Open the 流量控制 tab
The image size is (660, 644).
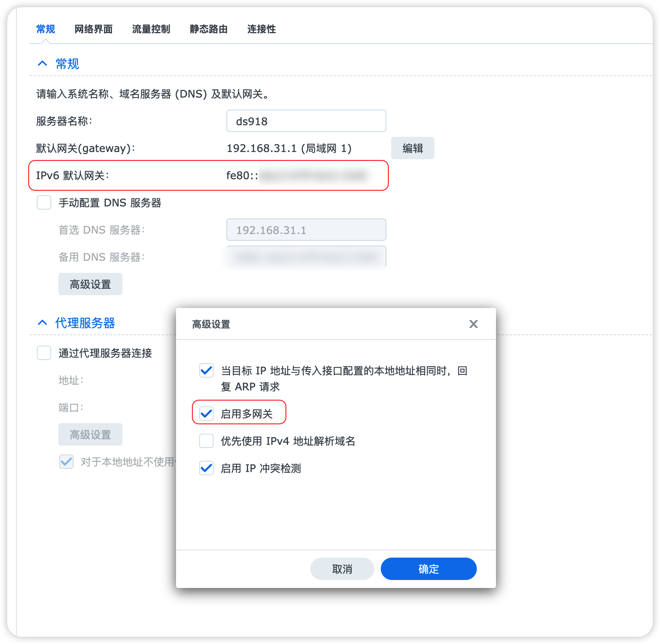pyautogui.click(x=151, y=29)
